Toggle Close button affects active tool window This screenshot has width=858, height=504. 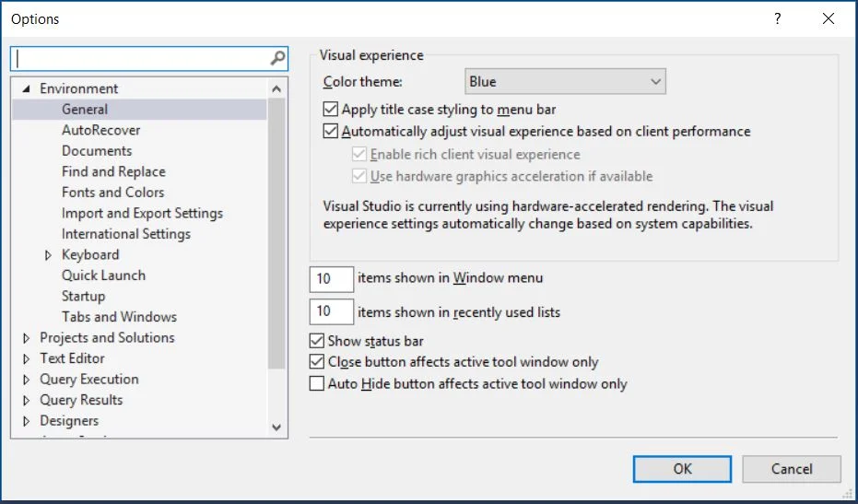coord(317,362)
